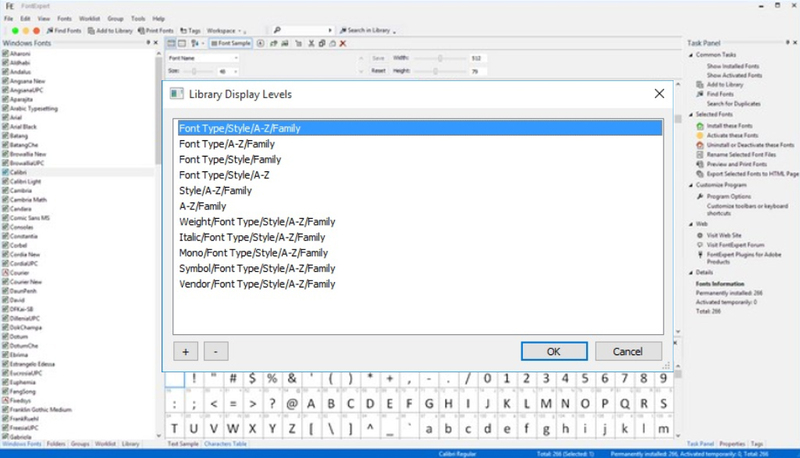Click the magnifier search input box
This screenshot has width=800, height=458.
pyautogui.click(x=303, y=30)
